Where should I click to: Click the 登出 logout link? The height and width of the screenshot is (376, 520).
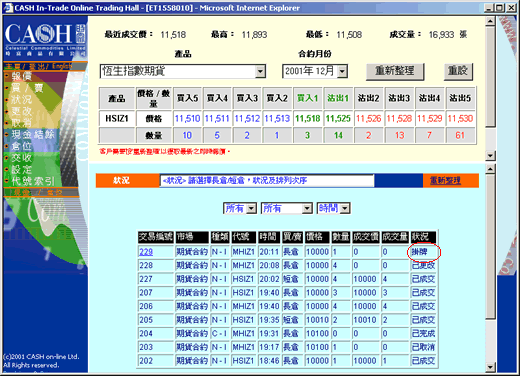pos(38,66)
